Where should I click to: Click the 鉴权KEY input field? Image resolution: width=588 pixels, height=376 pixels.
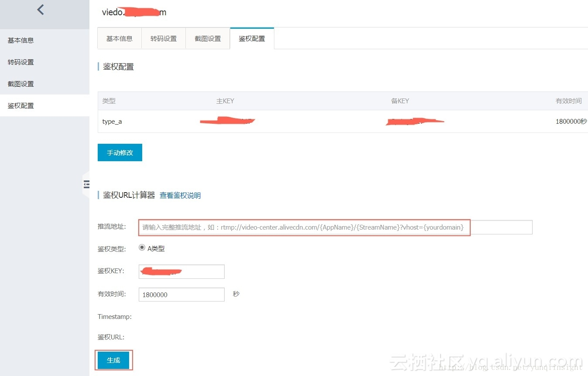click(181, 271)
